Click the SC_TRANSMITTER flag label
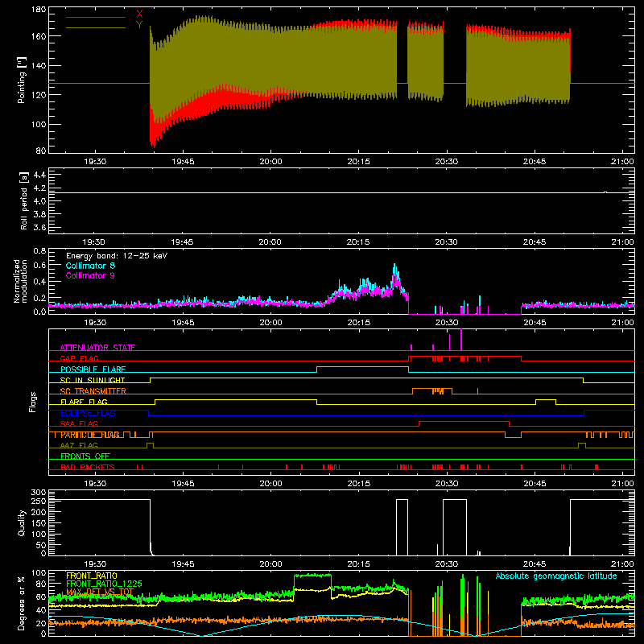 pos(93,391)
